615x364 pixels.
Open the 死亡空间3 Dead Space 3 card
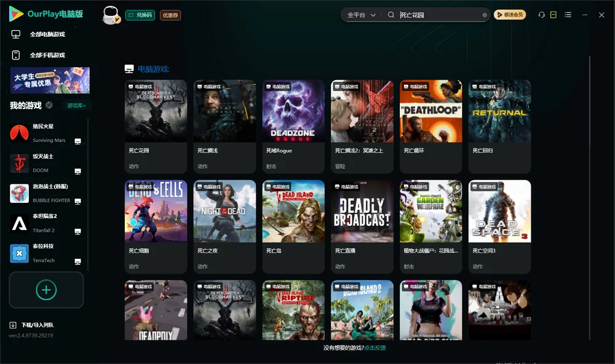coord(499,227)
